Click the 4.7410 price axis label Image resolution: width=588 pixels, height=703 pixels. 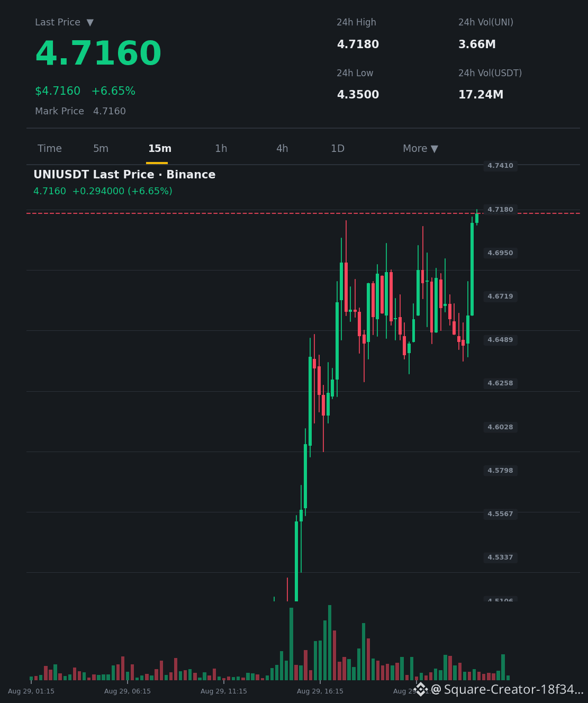coord(500,166)
